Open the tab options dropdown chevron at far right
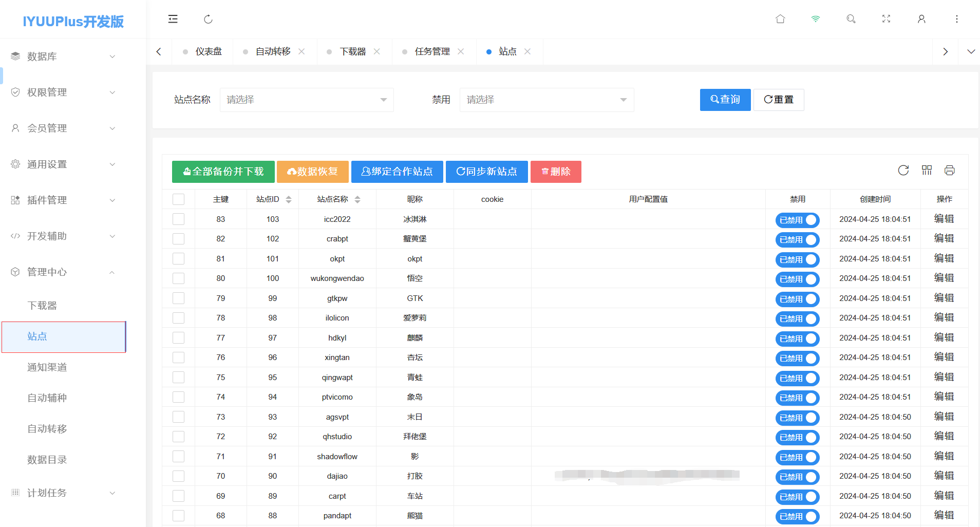This screenshot has height=527, width=980. pos(971,51)
